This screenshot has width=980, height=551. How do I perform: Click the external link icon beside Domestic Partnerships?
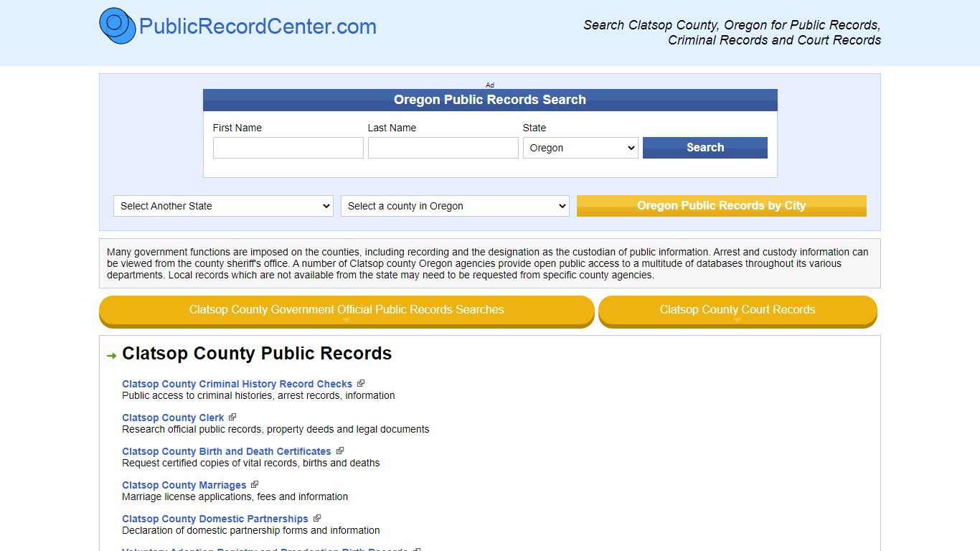point(317,518)
